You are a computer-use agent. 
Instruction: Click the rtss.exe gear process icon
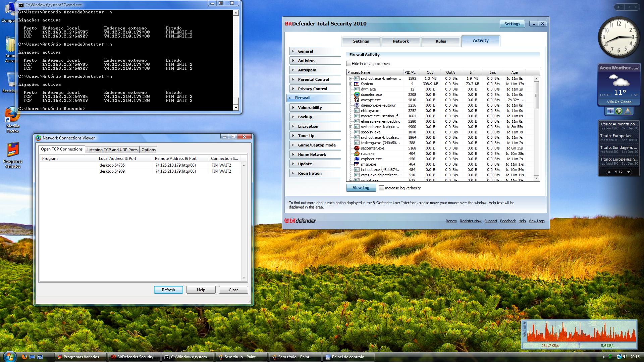coord(357,154)
